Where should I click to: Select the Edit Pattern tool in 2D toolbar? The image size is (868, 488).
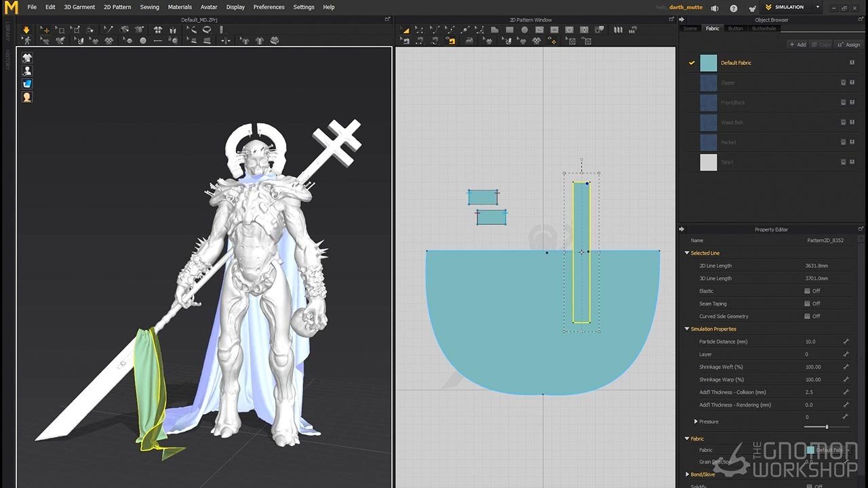[419, 30]
